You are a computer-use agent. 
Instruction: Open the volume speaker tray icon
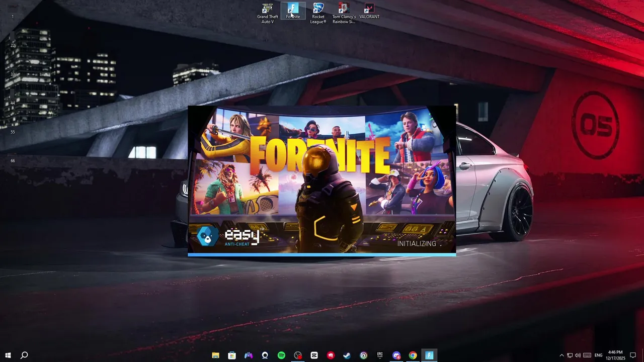click(578, 355)
